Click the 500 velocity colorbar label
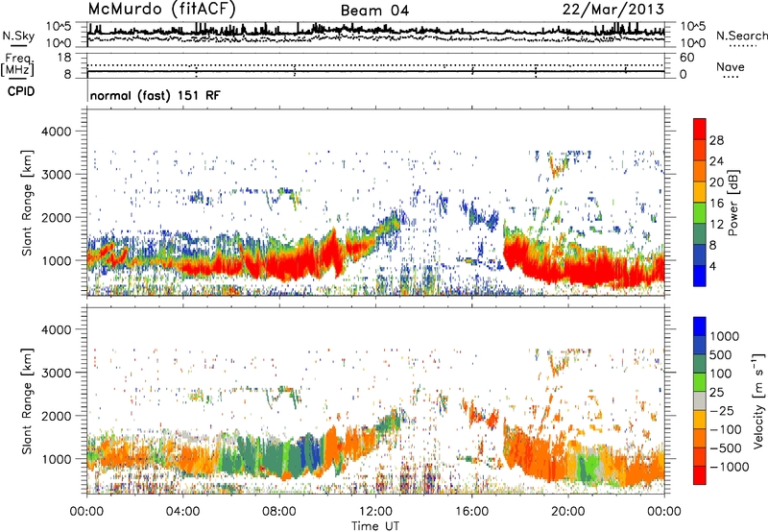Screen dimensions: 768x532 click(x=721, y=354)
